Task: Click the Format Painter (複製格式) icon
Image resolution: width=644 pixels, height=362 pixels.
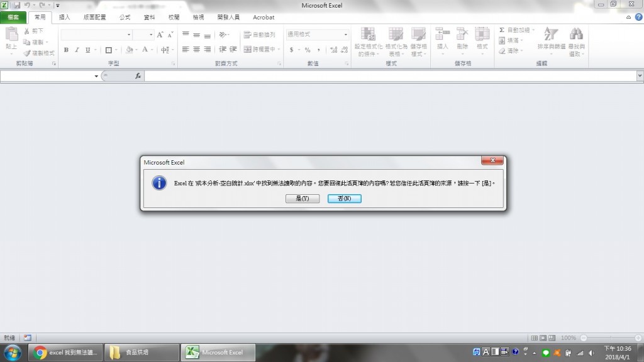Action: (x=26, y=53)
